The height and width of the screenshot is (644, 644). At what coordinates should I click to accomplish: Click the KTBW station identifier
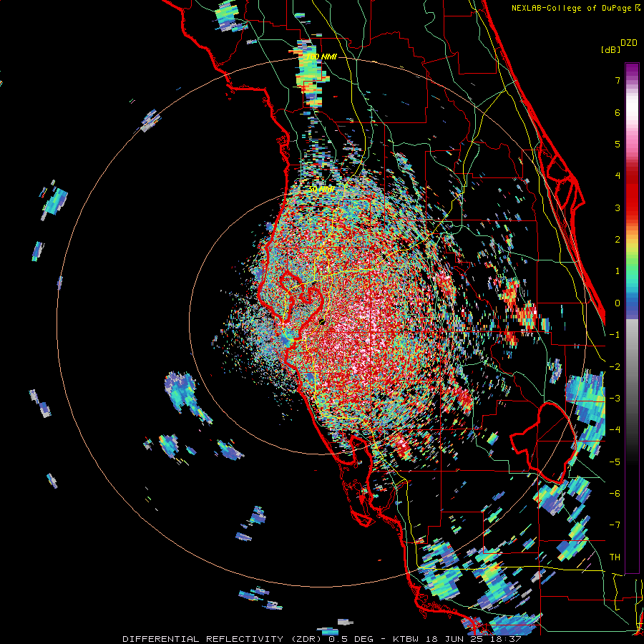click(x=406, y=639)
